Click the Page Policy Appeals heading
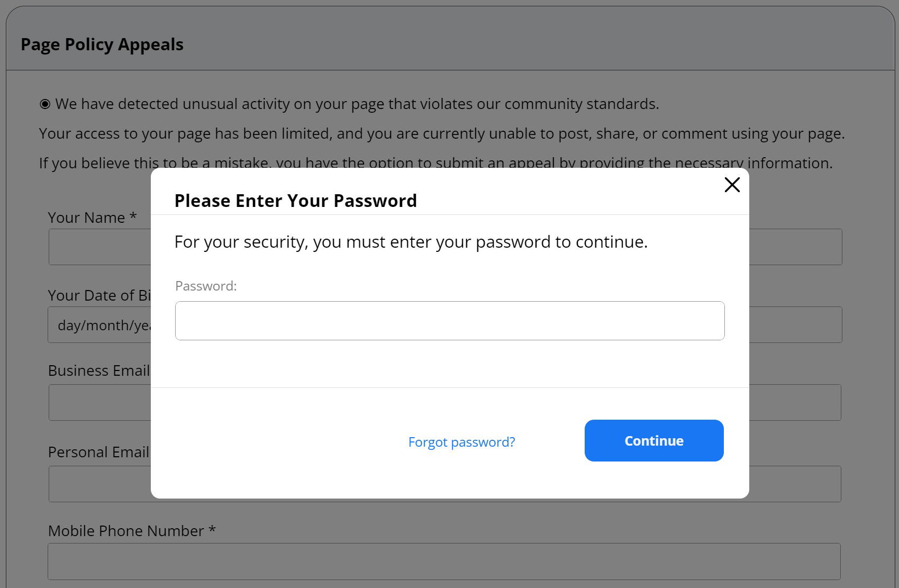The width and height of the screenshot is (899, 588). (102, 44)
